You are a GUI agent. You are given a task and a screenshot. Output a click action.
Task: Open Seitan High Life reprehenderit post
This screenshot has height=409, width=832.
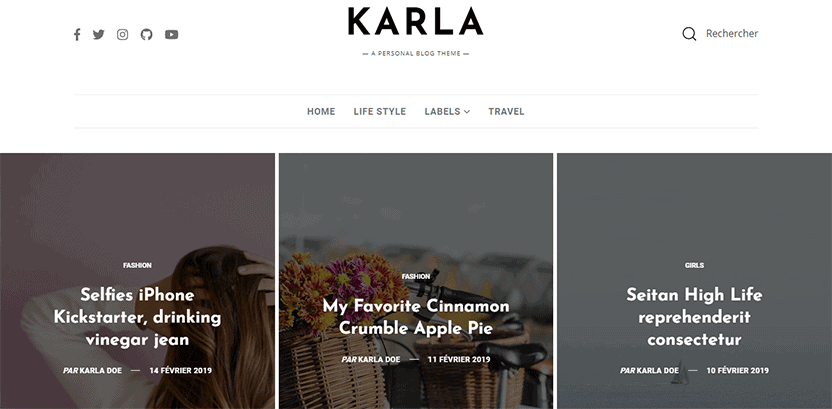tap(694, 317)
